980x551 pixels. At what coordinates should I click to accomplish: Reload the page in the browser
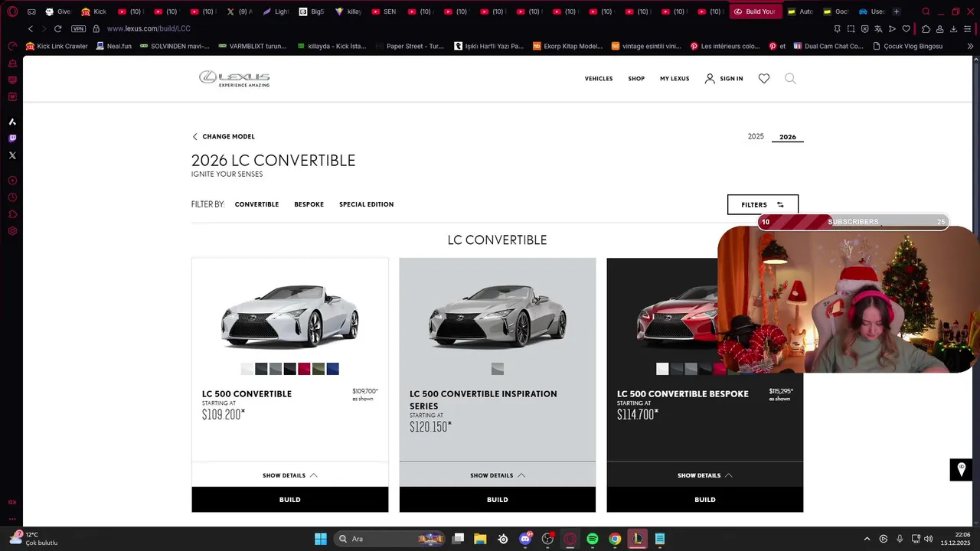pos(57,28)
